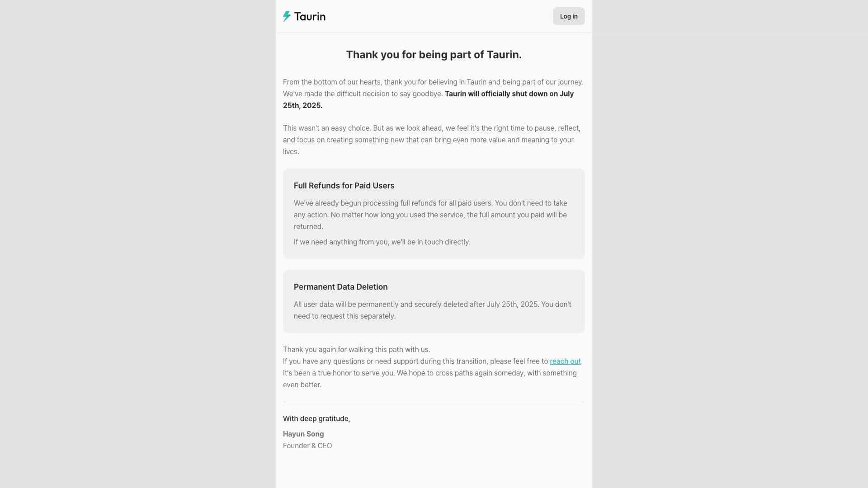Click the empty header area beside Log in
This screenshot has width=868, height=488.
(439, 16)
